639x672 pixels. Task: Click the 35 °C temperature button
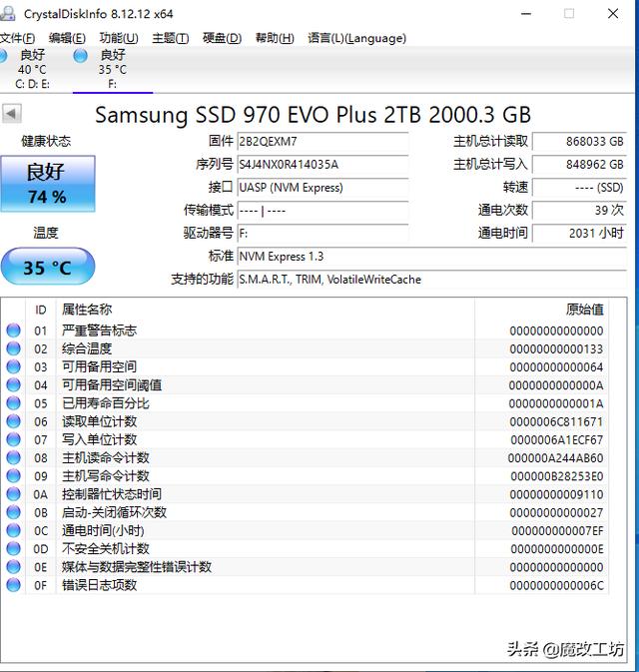click(x=48, y=267)
